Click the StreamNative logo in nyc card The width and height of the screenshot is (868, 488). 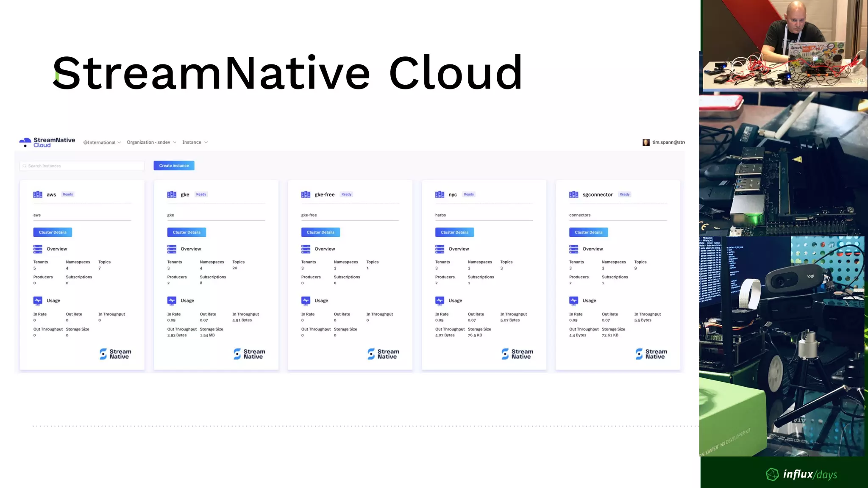click(x=517, y=354)
